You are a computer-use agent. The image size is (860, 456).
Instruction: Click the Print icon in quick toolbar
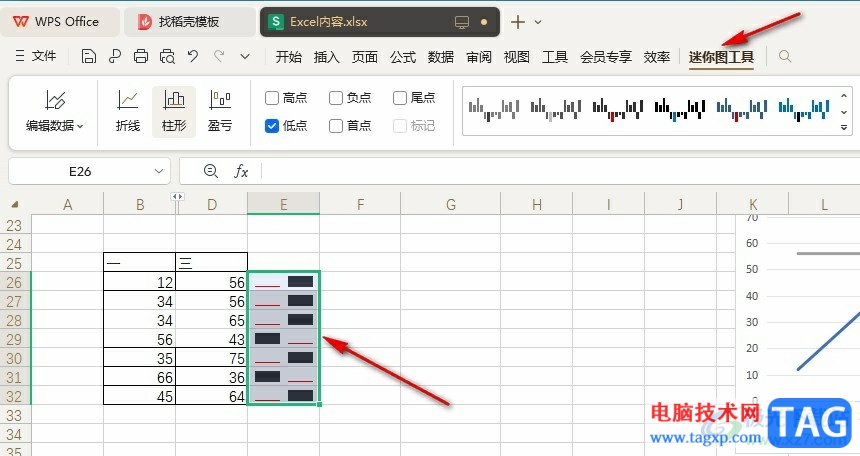(141, 56)
